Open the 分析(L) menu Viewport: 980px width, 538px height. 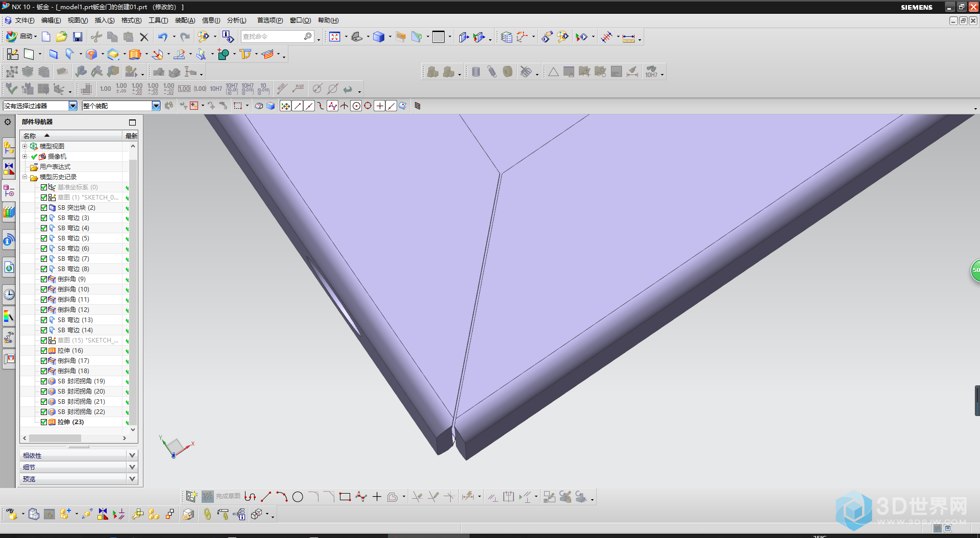coord(237,20)
